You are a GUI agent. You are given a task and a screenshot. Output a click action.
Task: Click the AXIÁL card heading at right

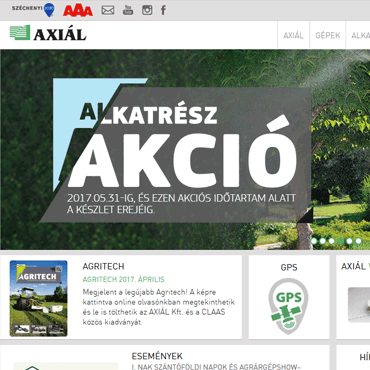355,266
